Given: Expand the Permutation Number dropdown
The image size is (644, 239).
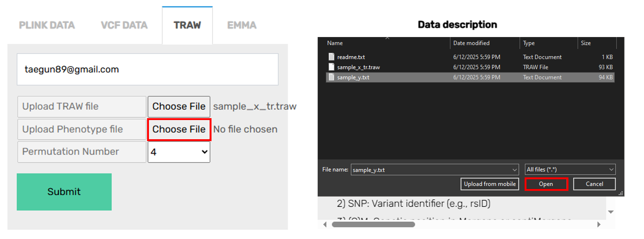Looking at the screenshot, I should [x=179, y=152].
